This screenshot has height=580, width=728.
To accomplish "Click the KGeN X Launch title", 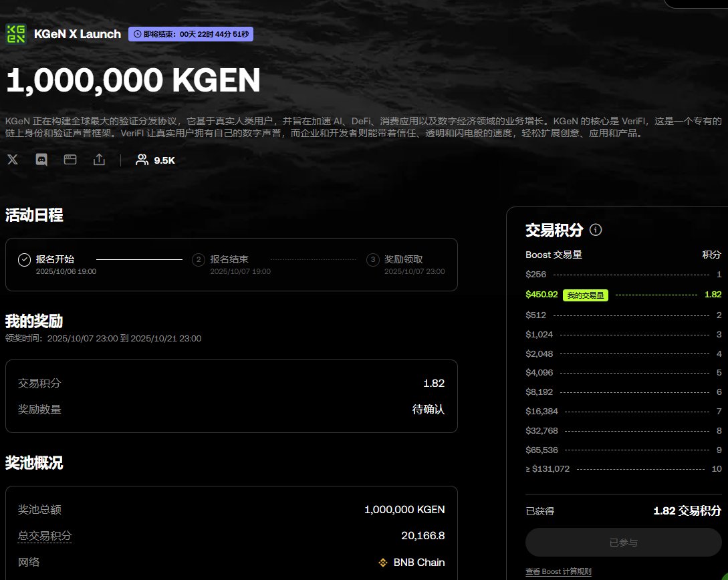I will [x=77, y=34].
